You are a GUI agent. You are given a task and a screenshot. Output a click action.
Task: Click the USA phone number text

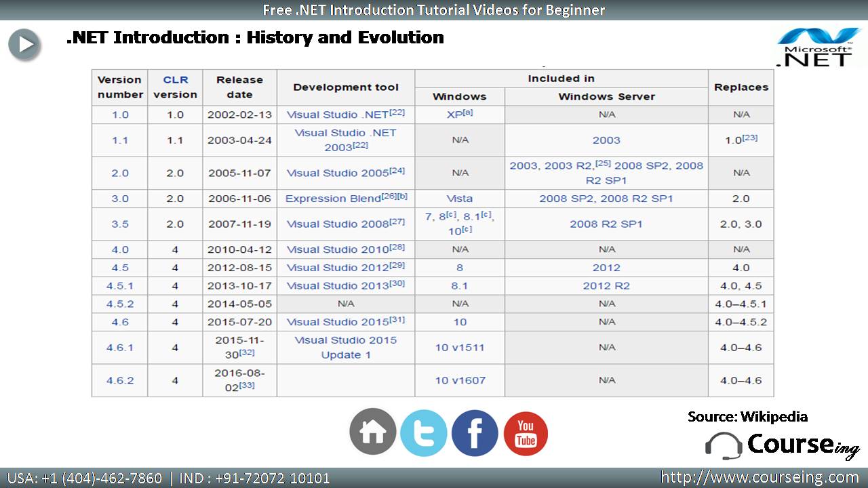click(x=85, y=478)
